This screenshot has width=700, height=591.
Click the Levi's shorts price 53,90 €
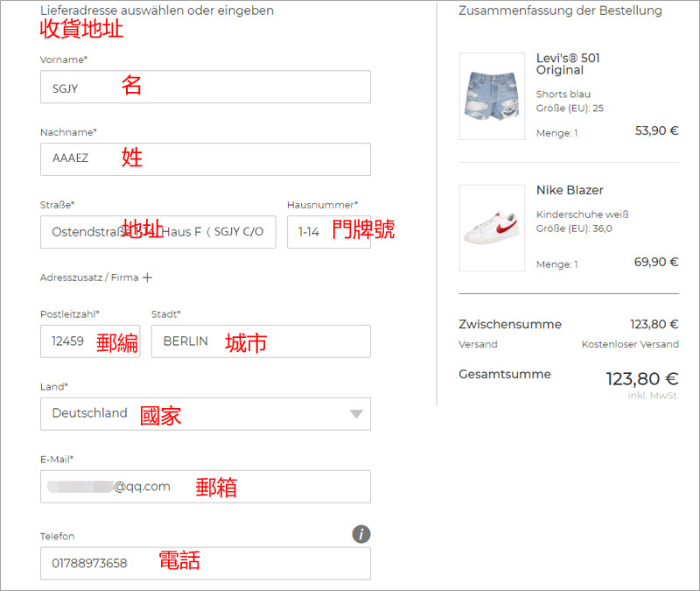click(656, 130)
